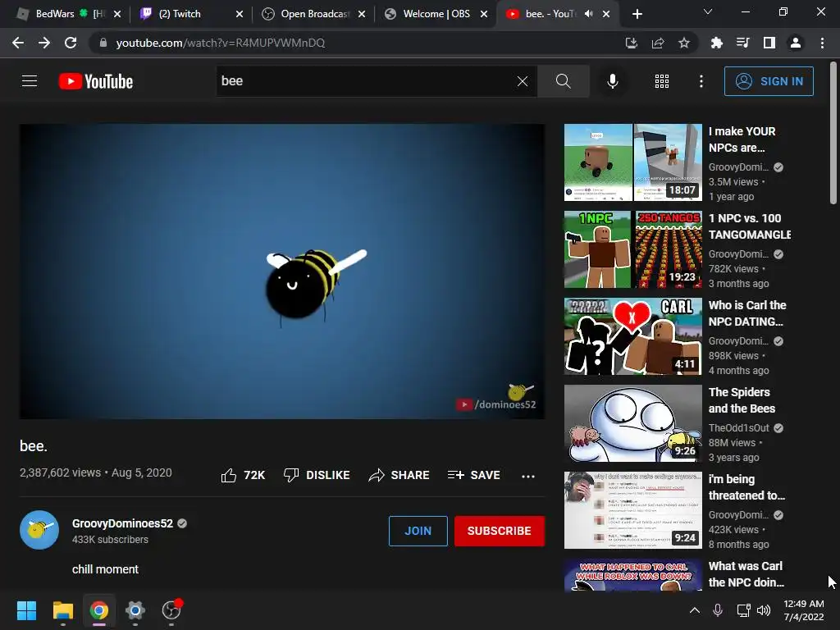Open OBS Studio from taskbar
The width and height of the screenshot is (840, 630).
(x=171, y=610)
